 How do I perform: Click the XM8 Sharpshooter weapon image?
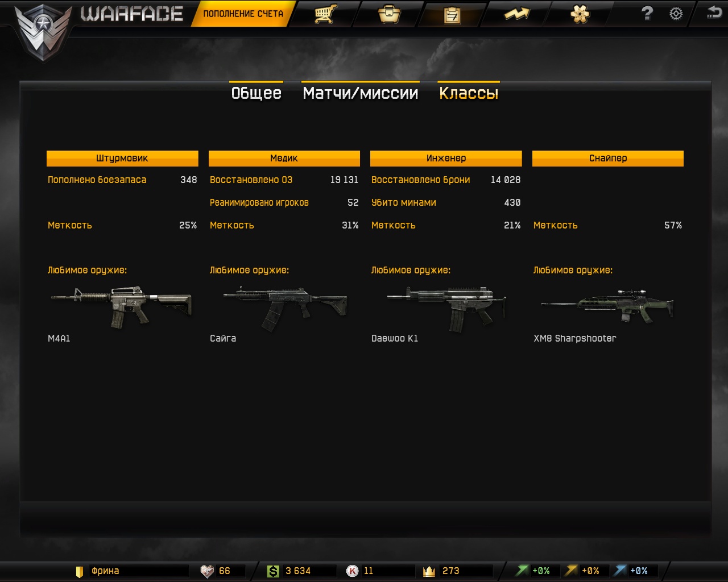pyautogui.click(x=607, y=306)
